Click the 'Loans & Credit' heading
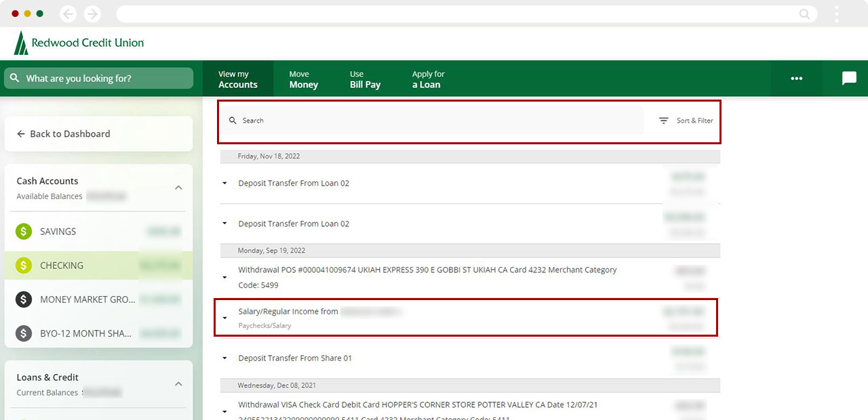This screenshot has height=420, width=868. pos(47,377)
